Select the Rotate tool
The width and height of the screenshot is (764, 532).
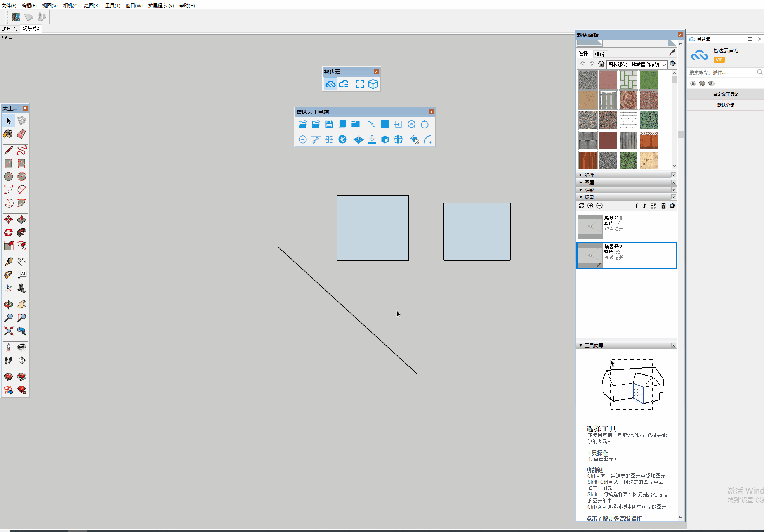pos(8,232)
